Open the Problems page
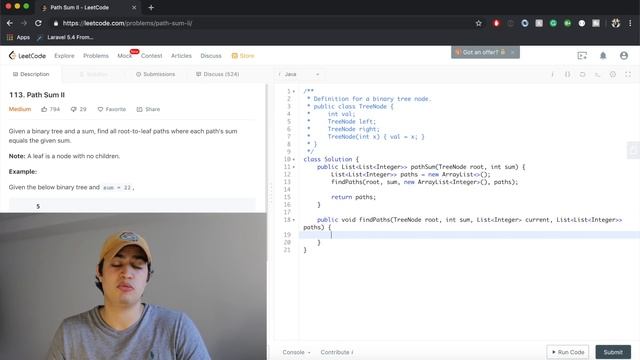This screenshot has width=640, height=360. [x=96, y=56]
